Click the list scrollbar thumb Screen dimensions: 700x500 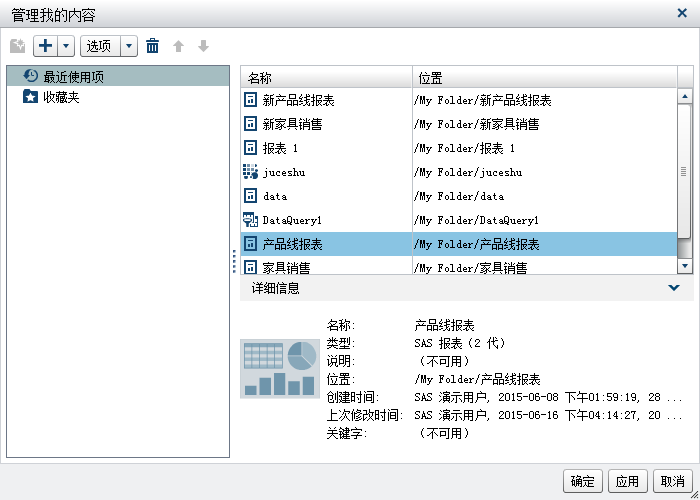(684, 172)
